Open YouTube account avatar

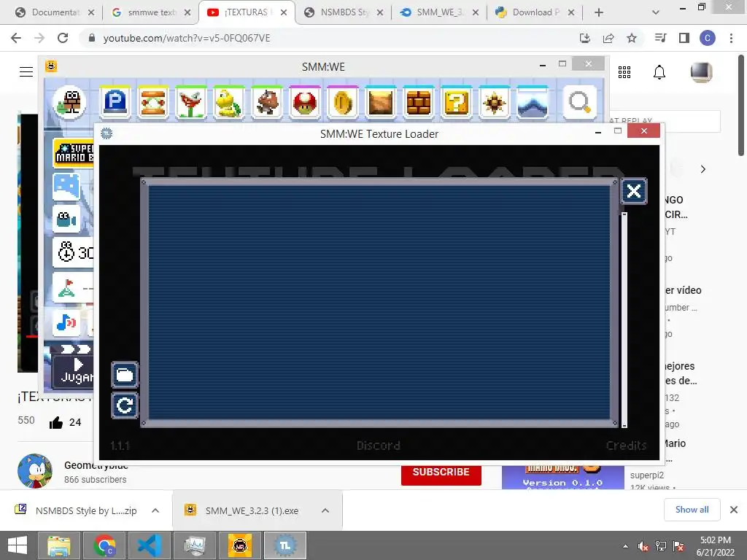pyautogui.click(x=702, y=72)
